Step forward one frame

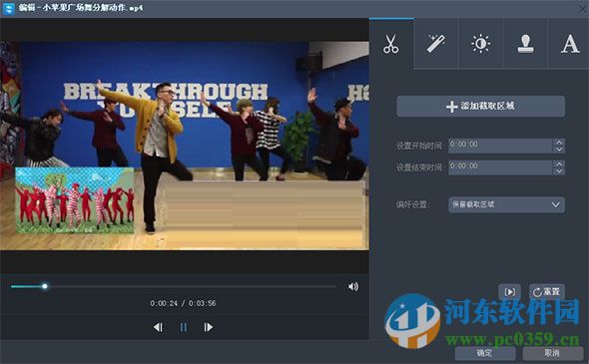pos(208,327)
